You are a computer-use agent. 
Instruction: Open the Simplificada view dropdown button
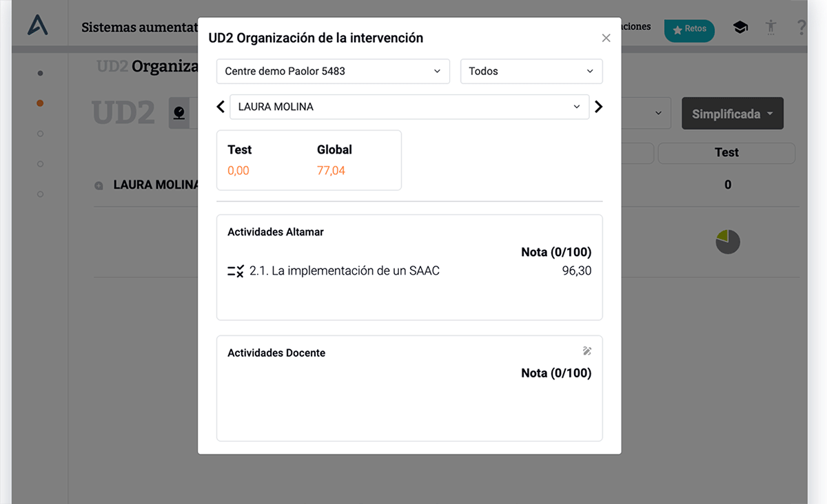(x=733, y=114)
